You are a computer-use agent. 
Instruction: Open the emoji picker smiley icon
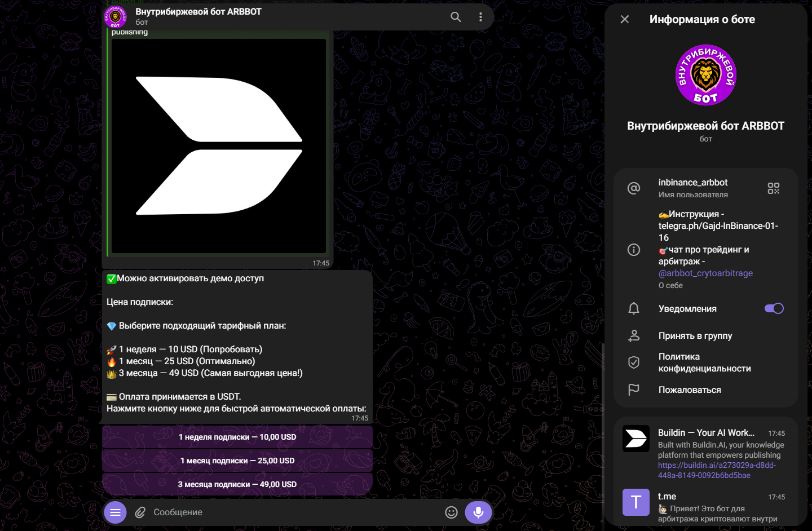point(451,512)
